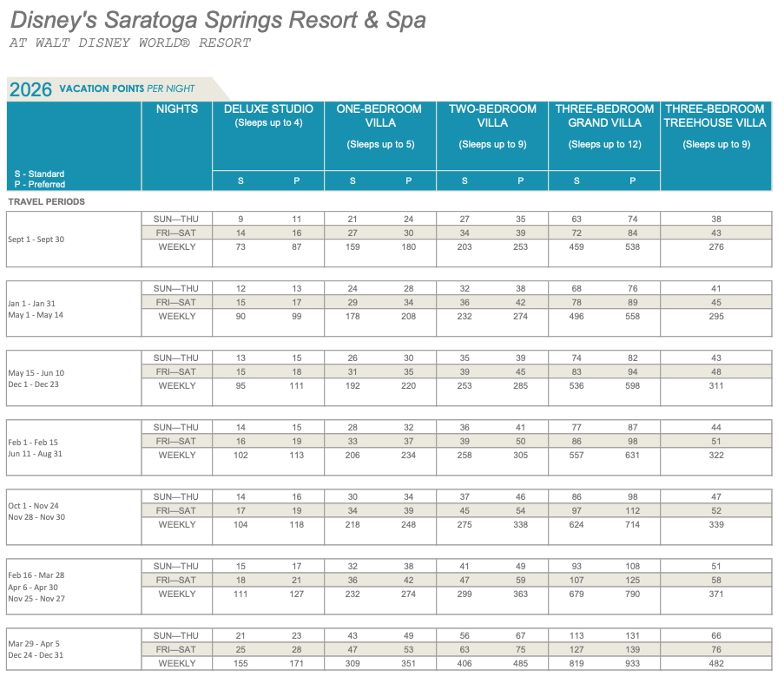
Task: Click the weekly One-Bedroom value "192"
Action: pyautogui.click(x=352, y=386)
